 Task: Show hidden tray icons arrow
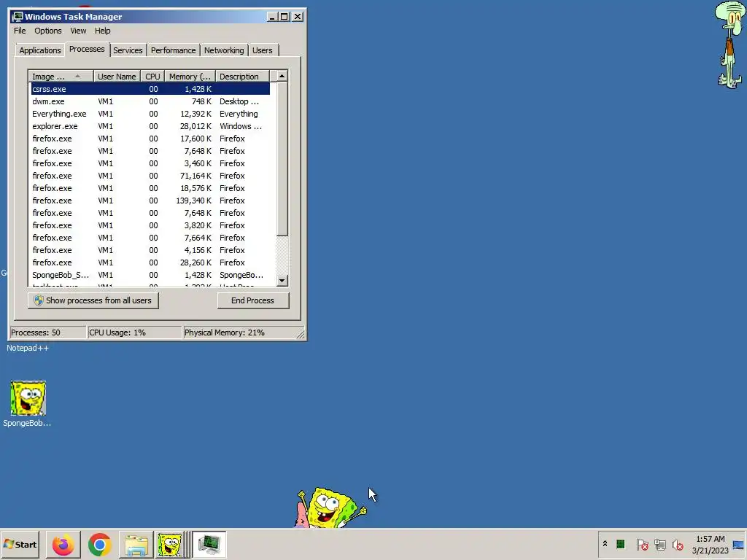pos(605,544)
